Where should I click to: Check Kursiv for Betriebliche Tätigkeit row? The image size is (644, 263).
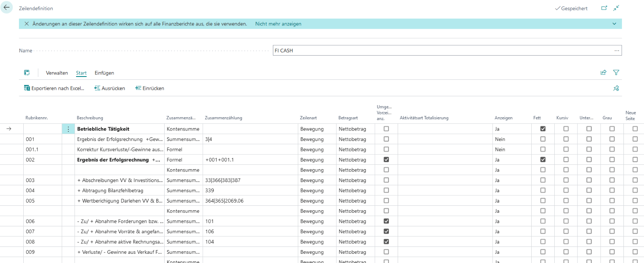coord(566,129)
